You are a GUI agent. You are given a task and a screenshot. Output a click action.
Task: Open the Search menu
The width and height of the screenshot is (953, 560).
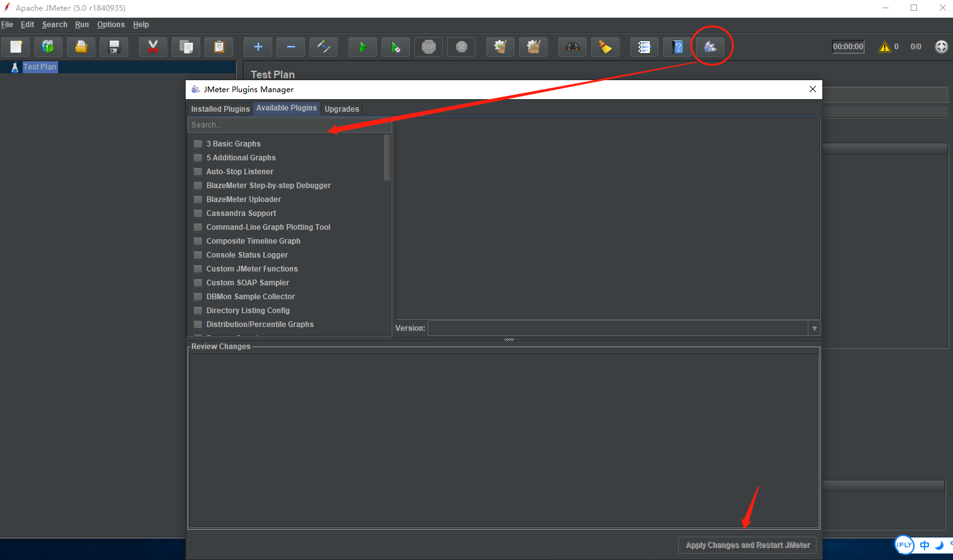click(x=54, y=25)
